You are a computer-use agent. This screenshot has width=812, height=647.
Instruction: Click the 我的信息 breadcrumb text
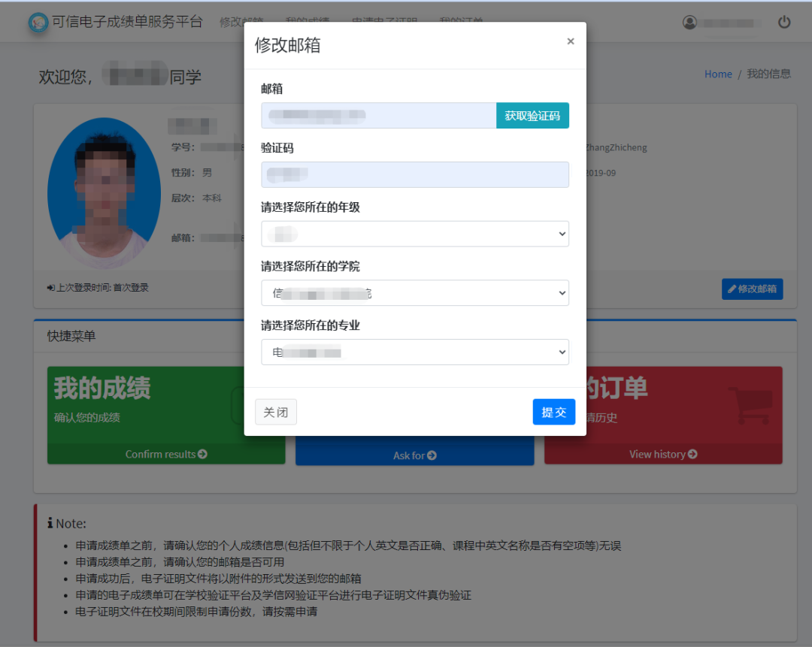(x=768, y=74)
